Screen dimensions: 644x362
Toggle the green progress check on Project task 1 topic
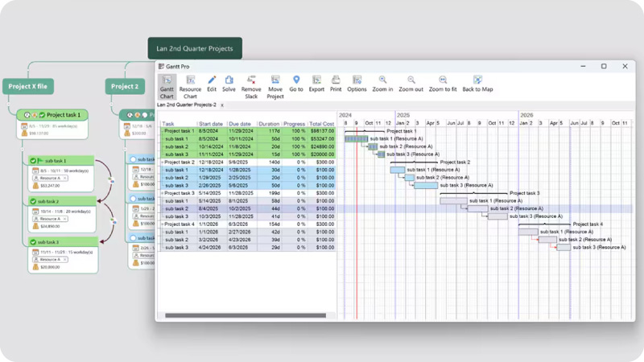(42, 115)
